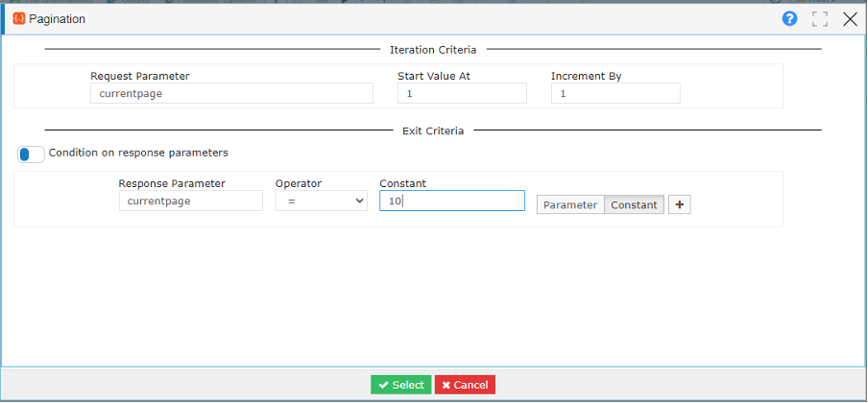
Task: Edit the Increment By field
Action: 615,93
